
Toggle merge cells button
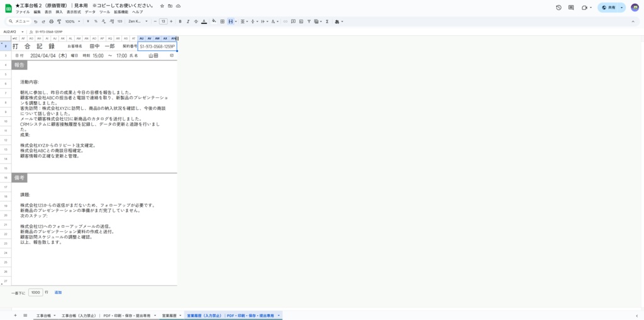(x=230, y=21)
